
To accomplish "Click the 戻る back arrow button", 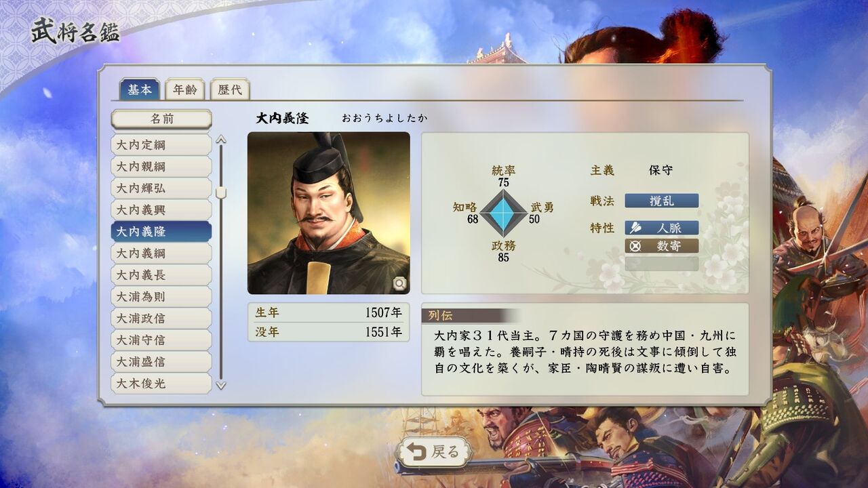I will pyautogui.click(x=434, y=452).
